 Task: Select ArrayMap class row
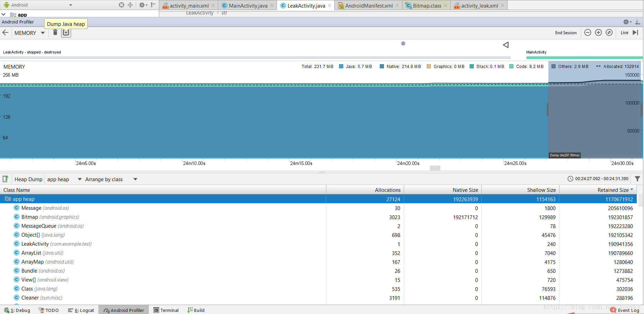pos(318,262)
